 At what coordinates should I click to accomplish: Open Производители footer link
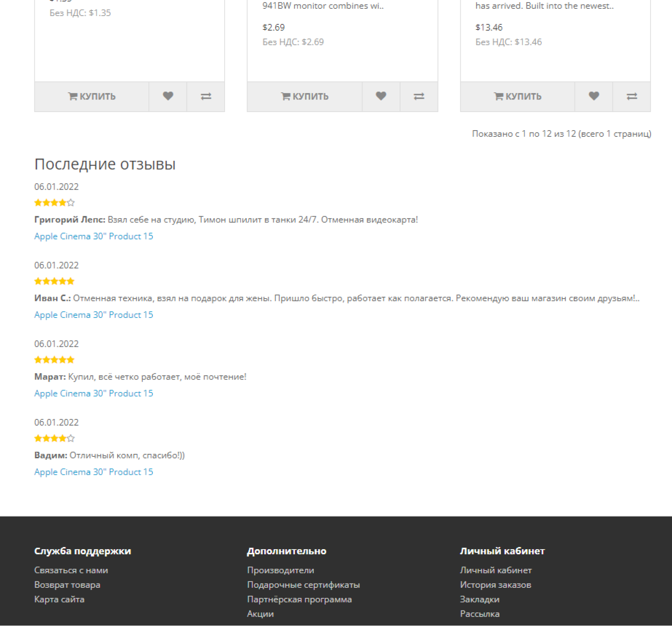point(281,570)
